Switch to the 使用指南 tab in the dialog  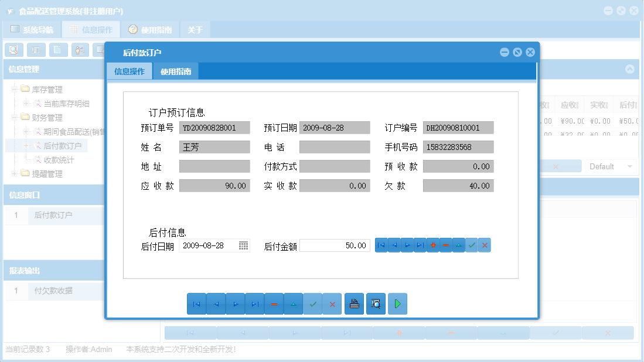click(x=175, y=70)
